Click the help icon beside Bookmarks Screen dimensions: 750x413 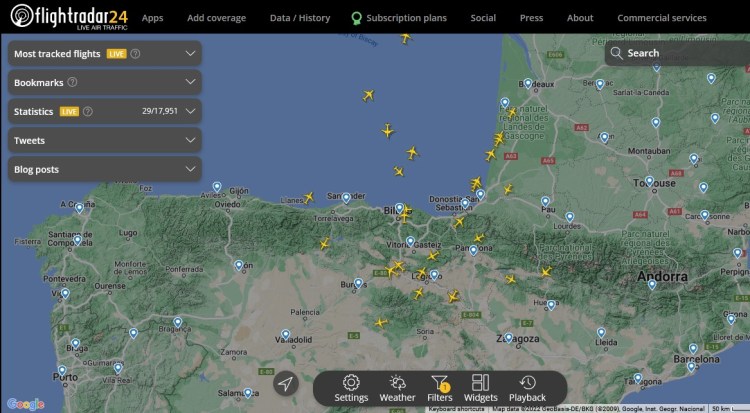(72, 82)
